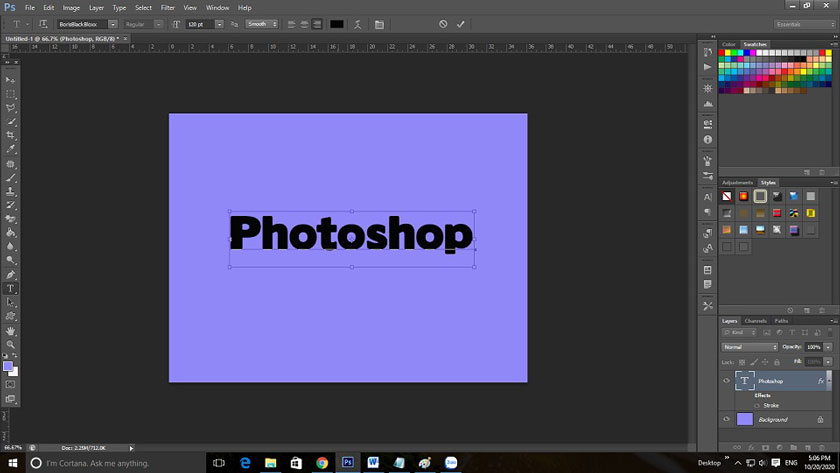Open the Essentials workspace dropdown

pyautogui.click(x=805, y=24)
